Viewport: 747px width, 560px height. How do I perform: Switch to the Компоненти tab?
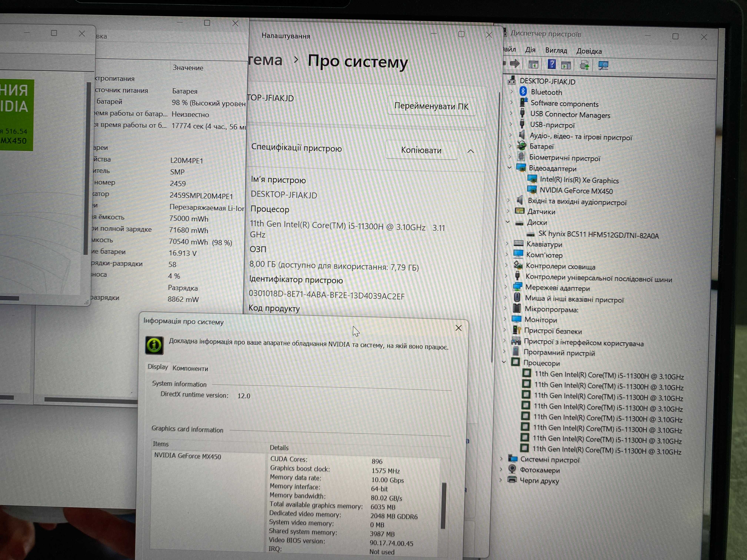point(190,368)
